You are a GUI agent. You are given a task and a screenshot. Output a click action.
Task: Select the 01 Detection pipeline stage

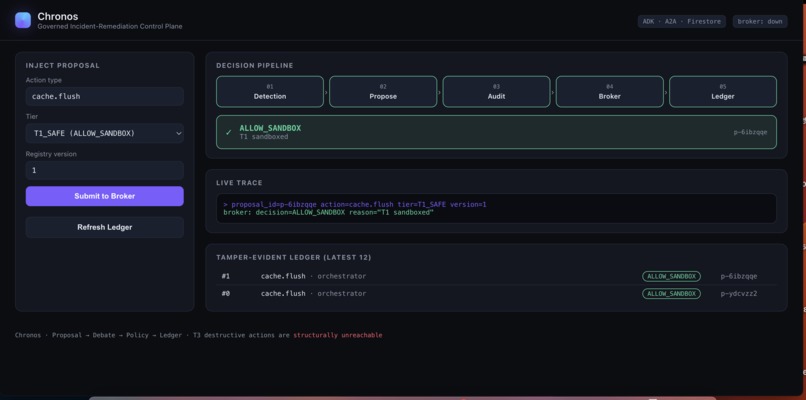[x=270, y=92]
